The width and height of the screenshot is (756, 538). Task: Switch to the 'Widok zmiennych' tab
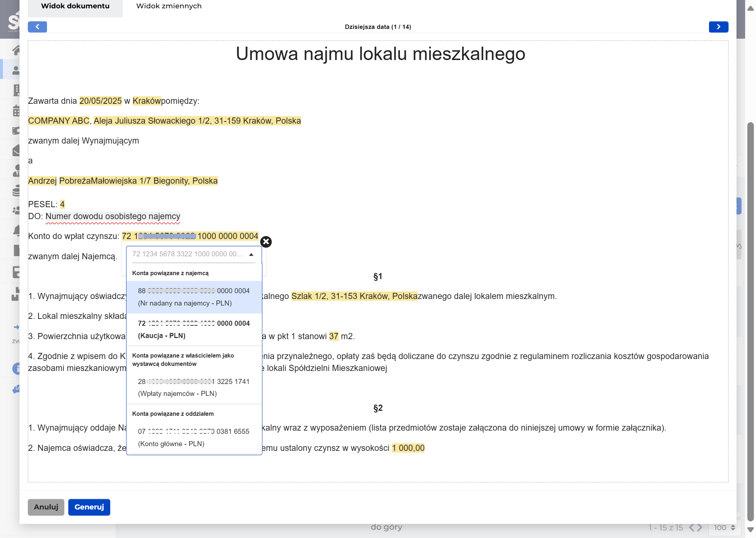169,6
